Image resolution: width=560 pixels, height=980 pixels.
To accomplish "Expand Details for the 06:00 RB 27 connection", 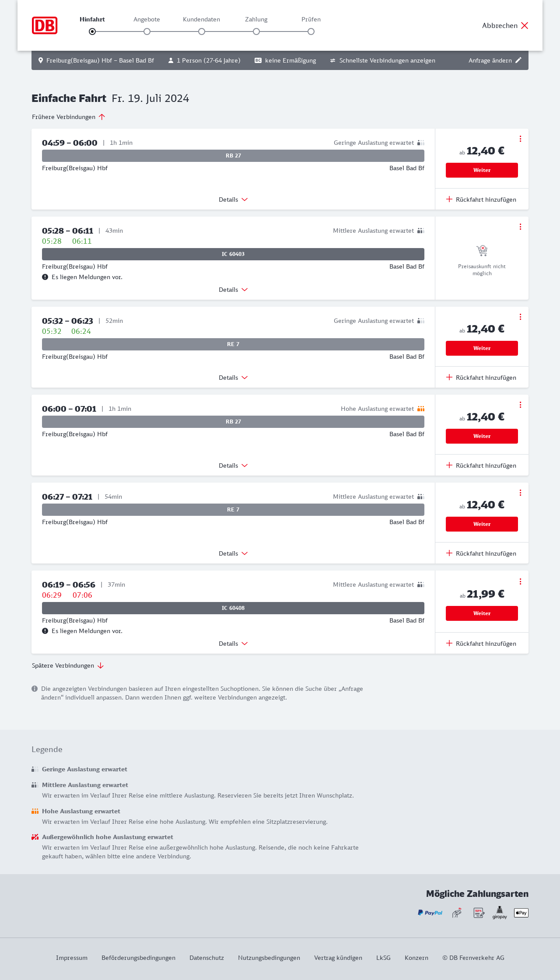I will click(x=233, y=465).
